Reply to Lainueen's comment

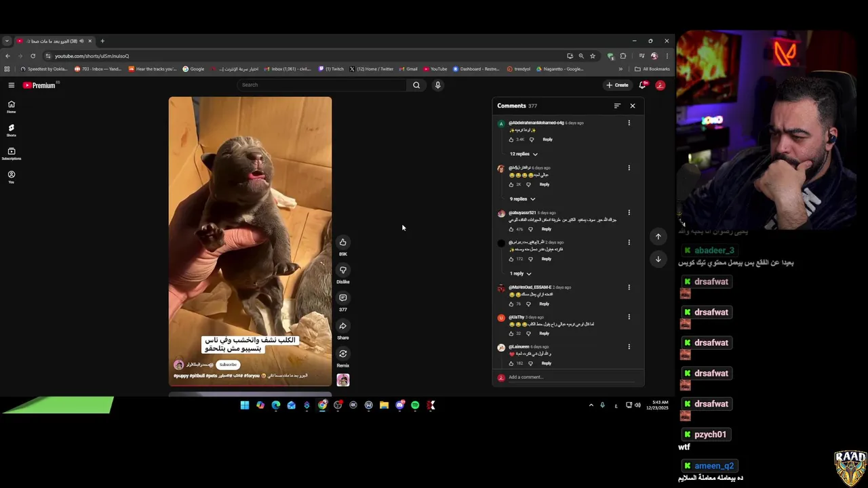546,363
